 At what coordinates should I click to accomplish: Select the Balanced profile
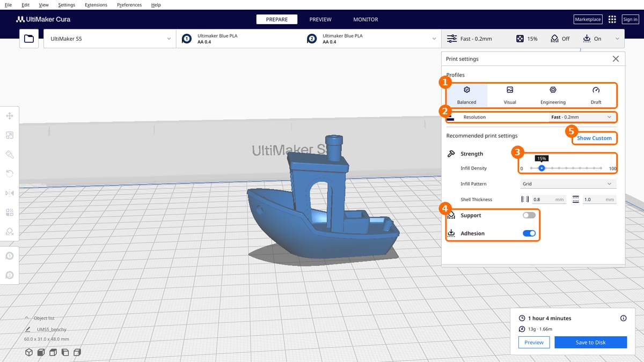[x=466, y=95]
